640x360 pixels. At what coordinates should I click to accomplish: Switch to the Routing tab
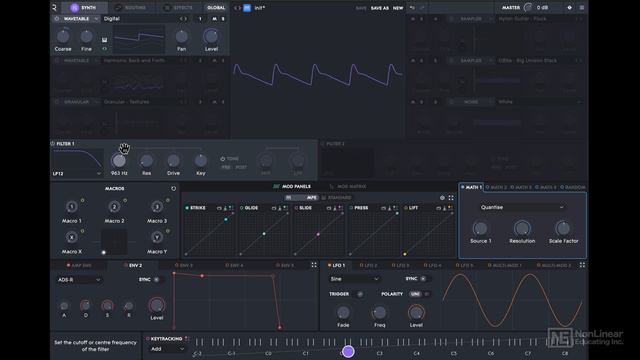pos(131,7)
